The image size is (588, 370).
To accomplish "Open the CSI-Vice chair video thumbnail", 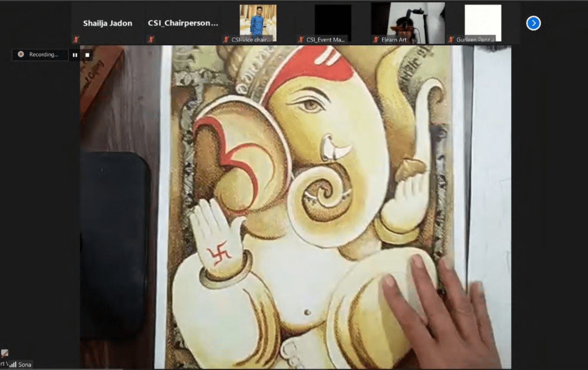I will coord(258,23).
